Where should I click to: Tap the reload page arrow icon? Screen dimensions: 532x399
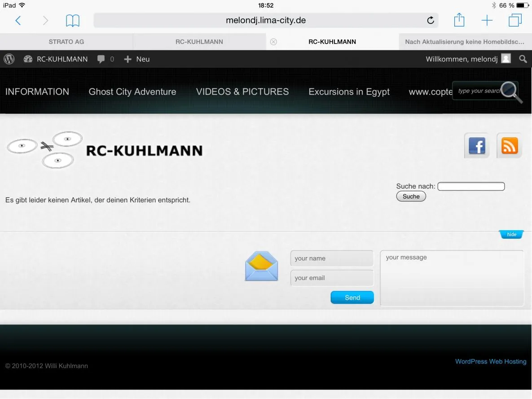[430, 20]
